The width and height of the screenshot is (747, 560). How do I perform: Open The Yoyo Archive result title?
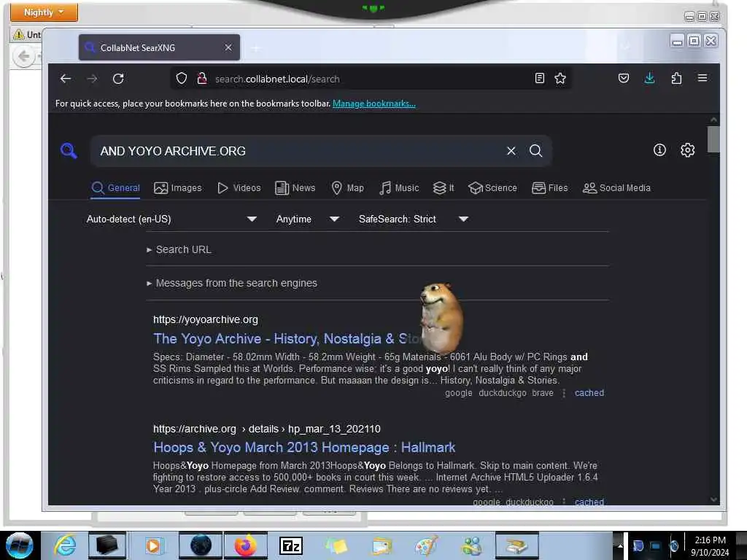point(286,338)
